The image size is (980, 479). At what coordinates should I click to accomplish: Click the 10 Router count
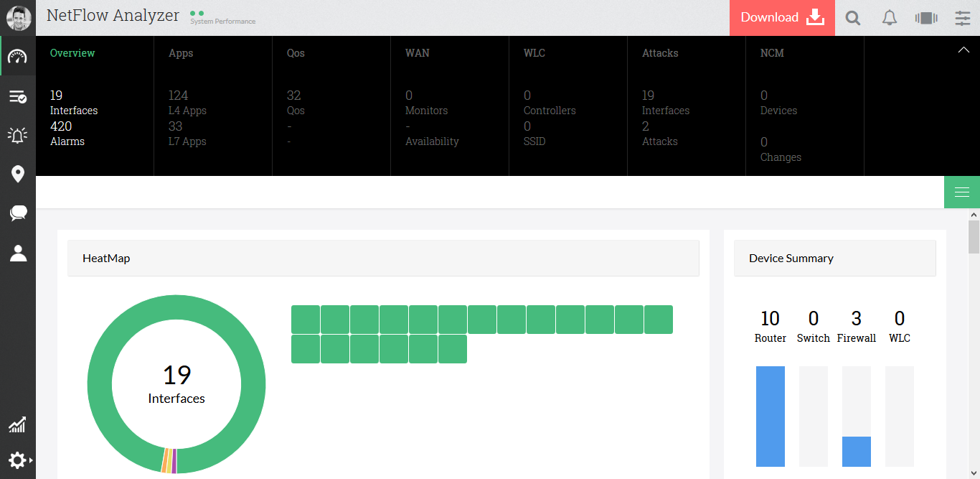pyautogui.click(x=771, y=326)
